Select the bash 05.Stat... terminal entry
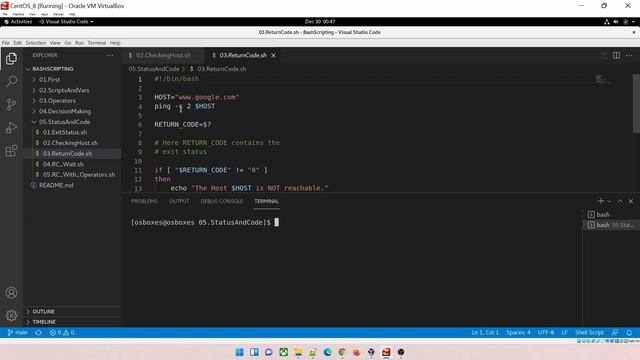640x360 pixels. (x=610, y=225)
